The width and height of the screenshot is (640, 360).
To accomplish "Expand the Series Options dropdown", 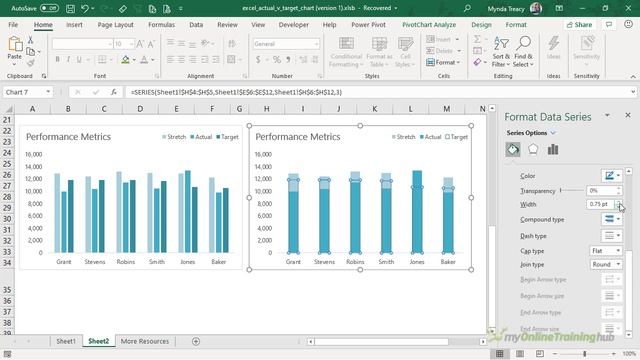I will pos(553,133).
